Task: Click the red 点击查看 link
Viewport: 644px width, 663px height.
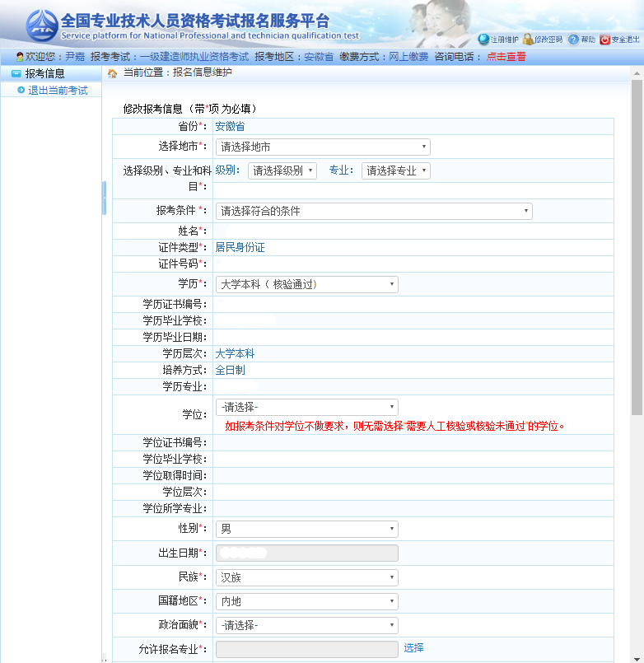Action: tap(506, 57)
